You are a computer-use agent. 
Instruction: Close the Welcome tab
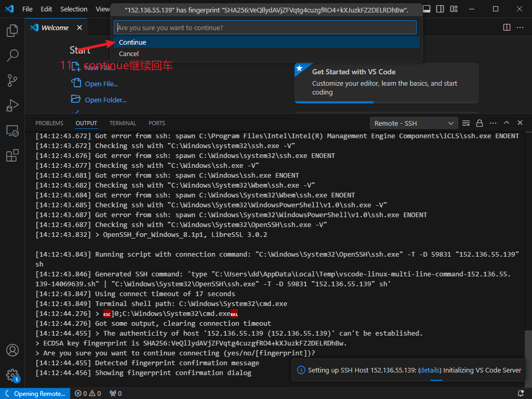click(79, 28)
